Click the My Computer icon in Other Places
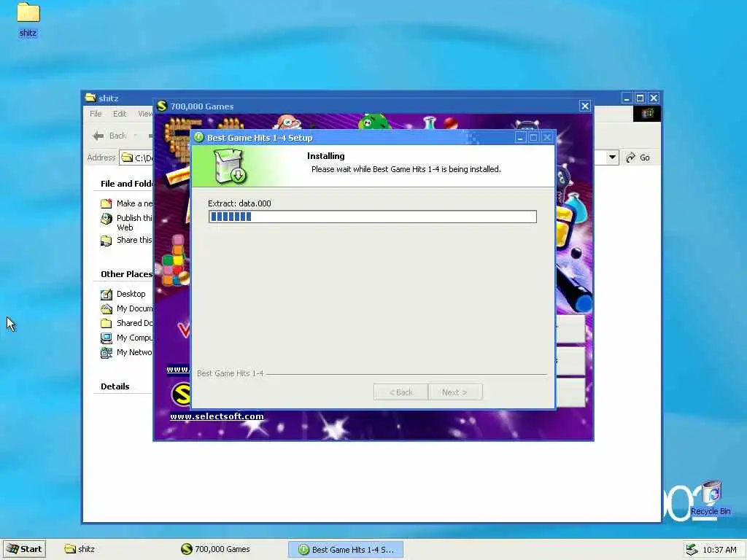Viewport: 747px width, 560px height. (107, 338)
